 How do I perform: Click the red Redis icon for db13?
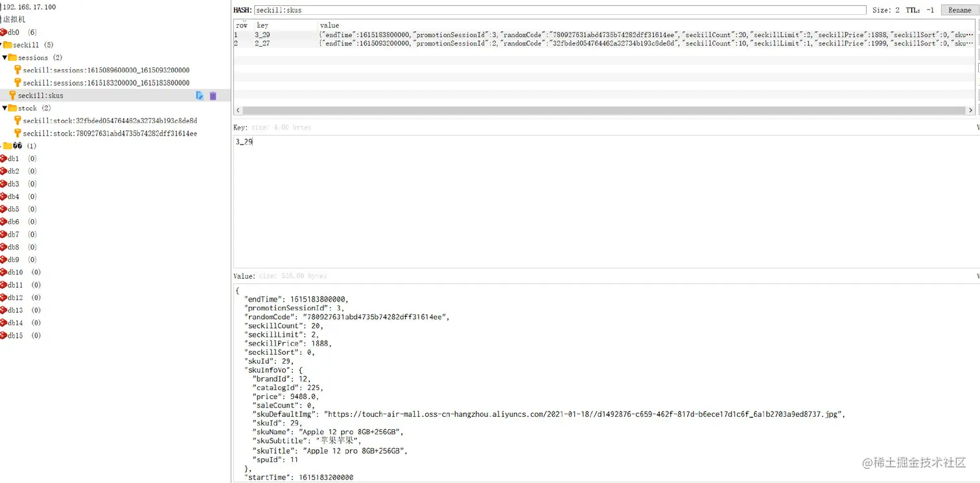pyautogui.click(x=3, y=310)
